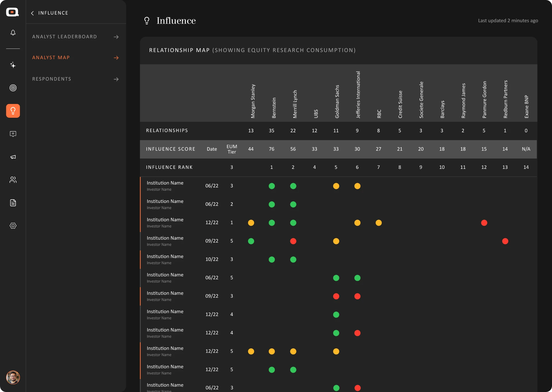Open the user profile avatar
The width and height of the screenshot is (552, 392).
click(13, 377)
